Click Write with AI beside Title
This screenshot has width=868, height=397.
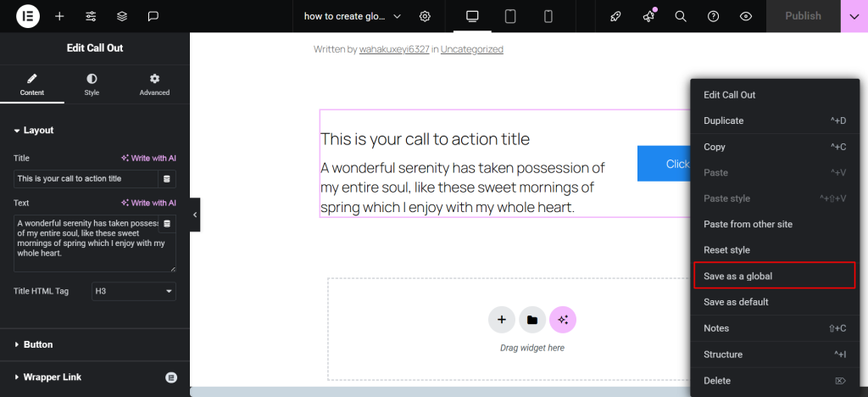(148, 158)
